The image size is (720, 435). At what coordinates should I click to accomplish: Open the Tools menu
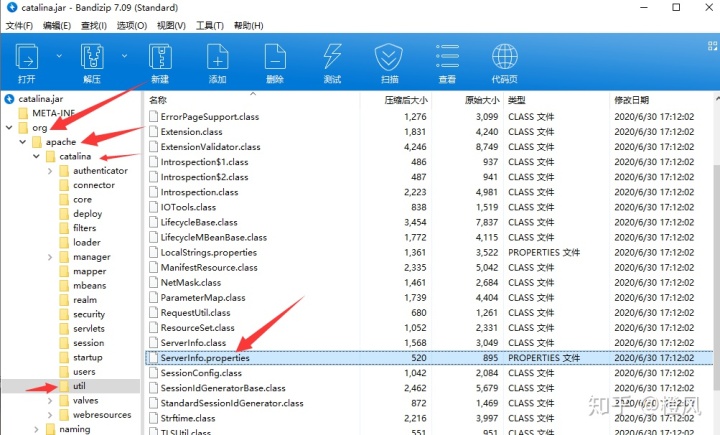[210, 26]
